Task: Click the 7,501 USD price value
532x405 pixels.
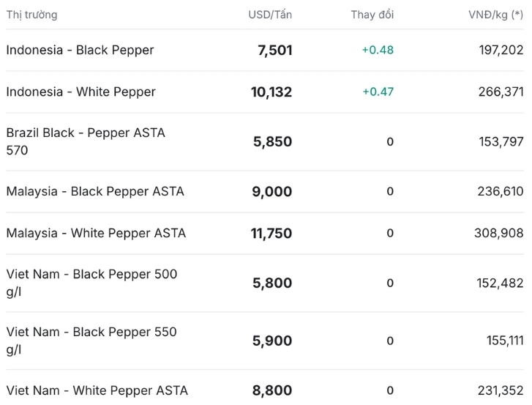Action: (275, 51)
